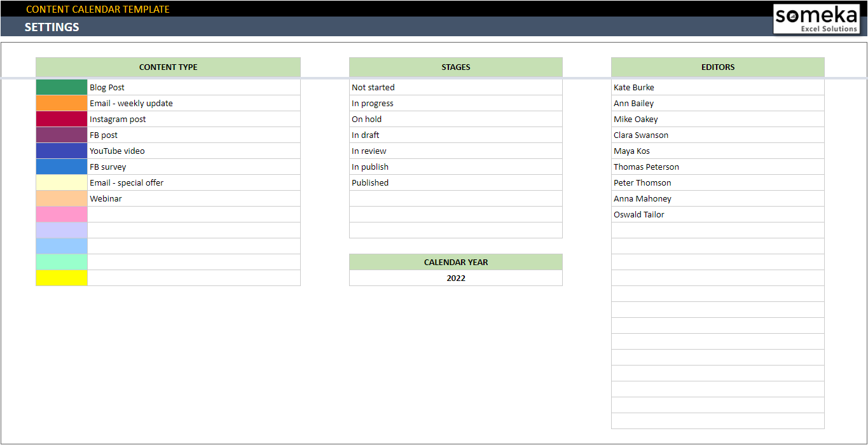The height and width of the screenshot is (445, 868).
Task: Select the 2022 calendar year value
Action: [455, 278]
